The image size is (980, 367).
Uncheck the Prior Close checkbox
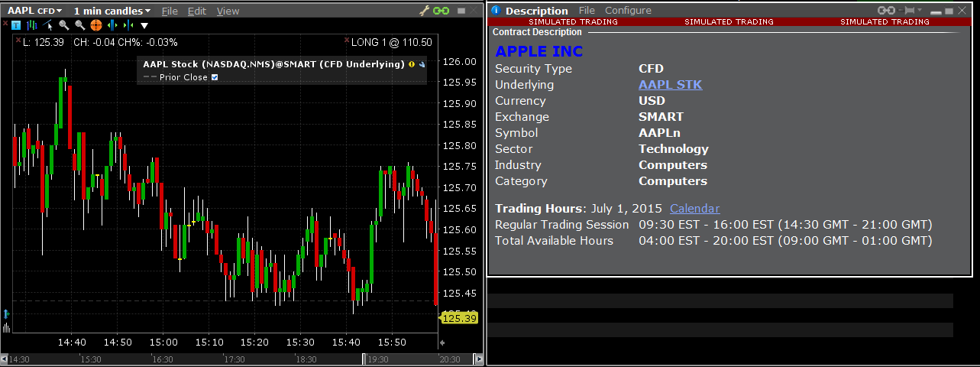[x=215, y=77]
